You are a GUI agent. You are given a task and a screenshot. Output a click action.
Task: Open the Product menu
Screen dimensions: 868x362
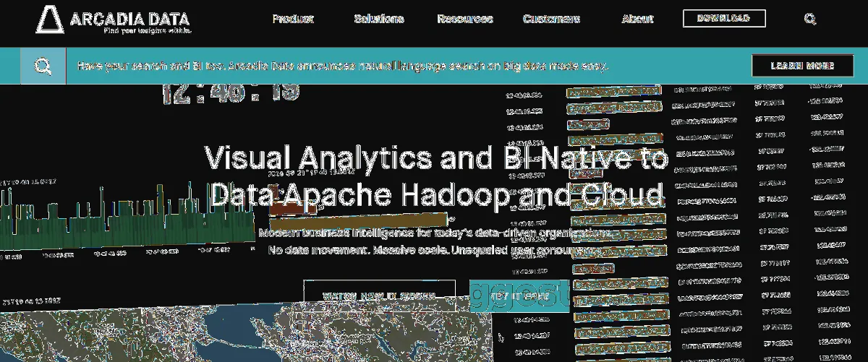pyautogui.click(x=293, y=19)
